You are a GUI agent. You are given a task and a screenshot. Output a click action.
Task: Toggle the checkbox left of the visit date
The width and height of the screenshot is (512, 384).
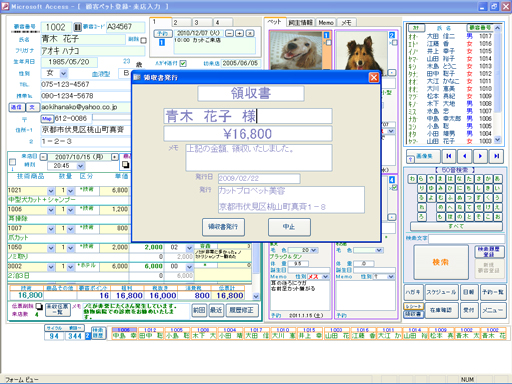(12, 162)
